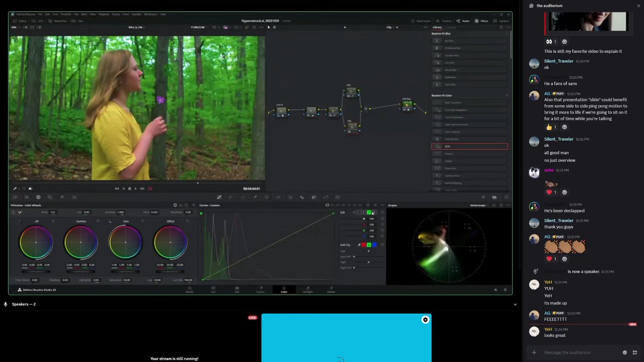The image size is (644, 362).
Task: Select the qualifier picker icon under viewer
Action: pos(15,189)
